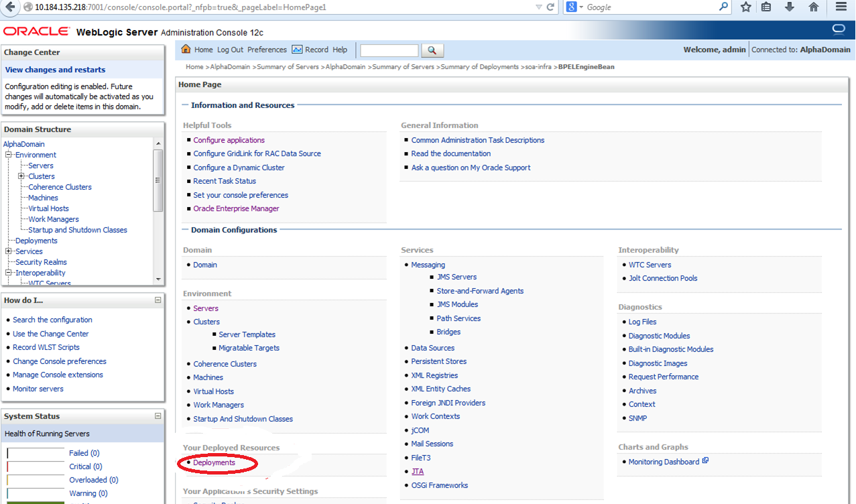The image size is (856, 504).
Task: Open Configure applications link
Action: (229, 140)
